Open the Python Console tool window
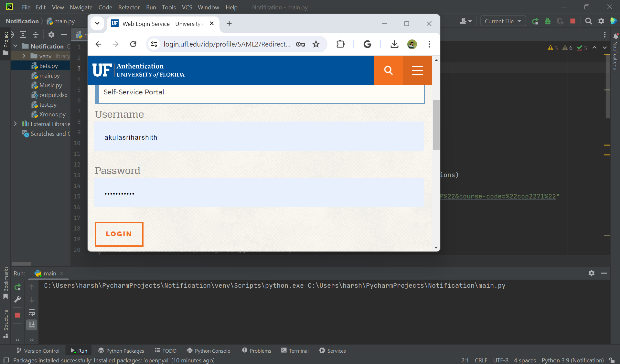 click(208, 351)
